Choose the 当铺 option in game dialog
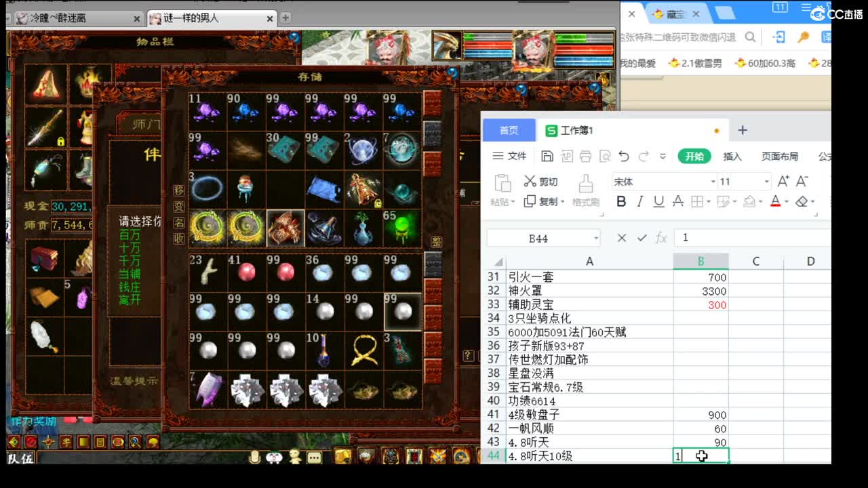This screenshot has height=488, width=868. click(130, 274)
